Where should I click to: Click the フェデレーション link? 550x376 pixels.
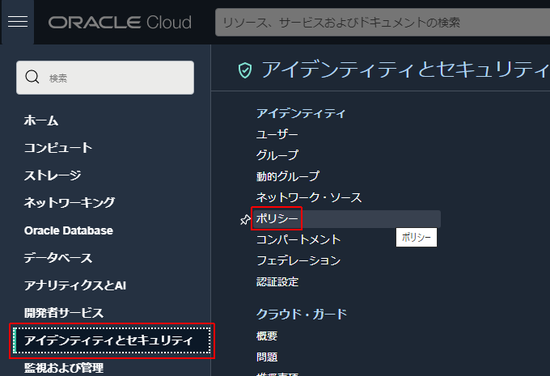pos(299,261)
